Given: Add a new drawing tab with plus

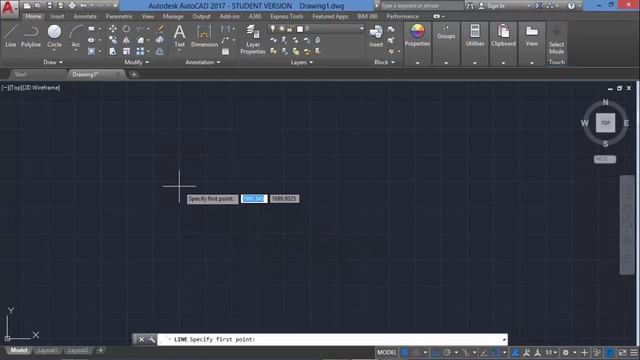Looking at the screenshot, I should pos(134,74).
